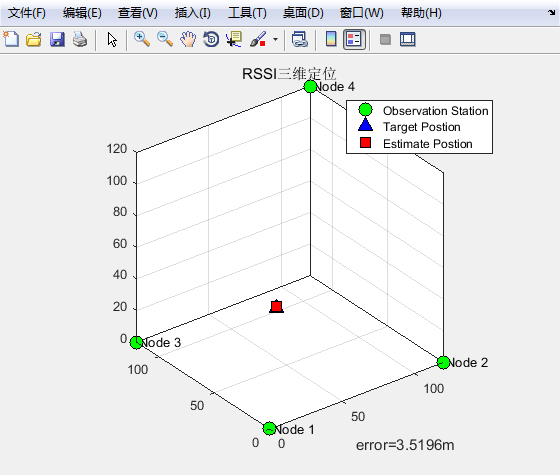Select the Data Cursor tool
Screen dimensions: 560x475
tap(234, 39)
